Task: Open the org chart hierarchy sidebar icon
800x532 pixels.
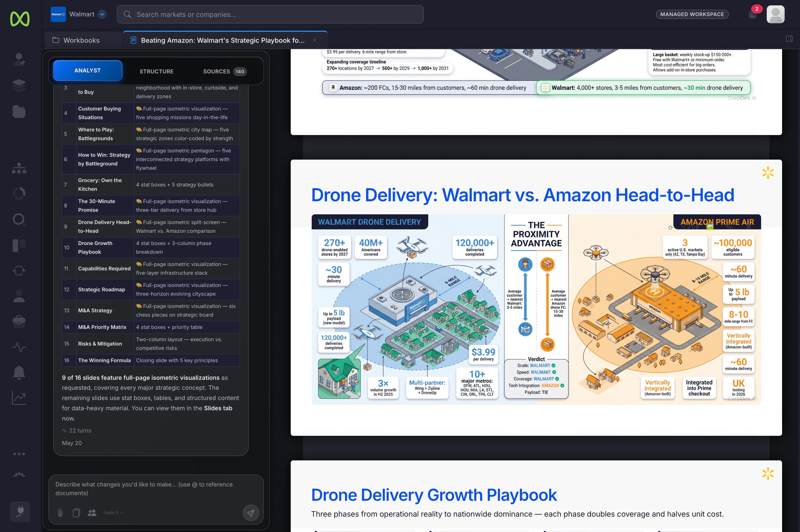Action: [x=19, y=168]
